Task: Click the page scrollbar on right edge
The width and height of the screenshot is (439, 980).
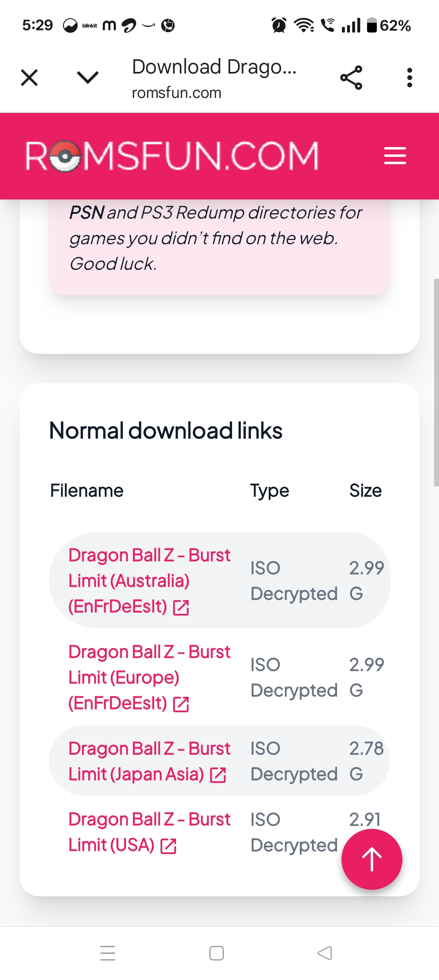Action: pos(436,382)
